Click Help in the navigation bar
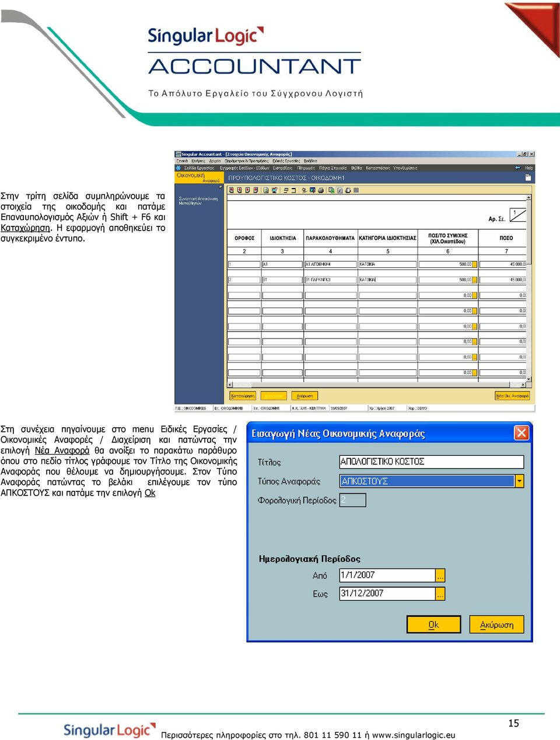Screen dimensions: 560x740 point(528,168)
